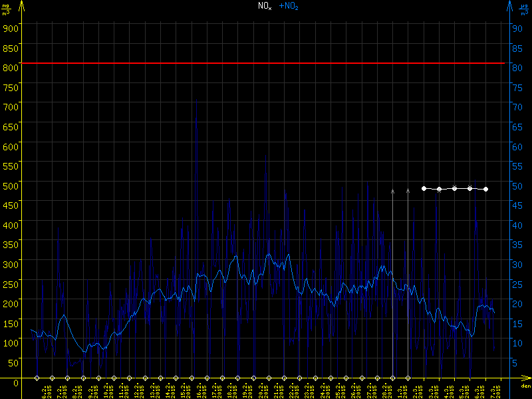Click the middle white data point marker
This screenshot has width=532, height=399.
(x=454, y=188)
